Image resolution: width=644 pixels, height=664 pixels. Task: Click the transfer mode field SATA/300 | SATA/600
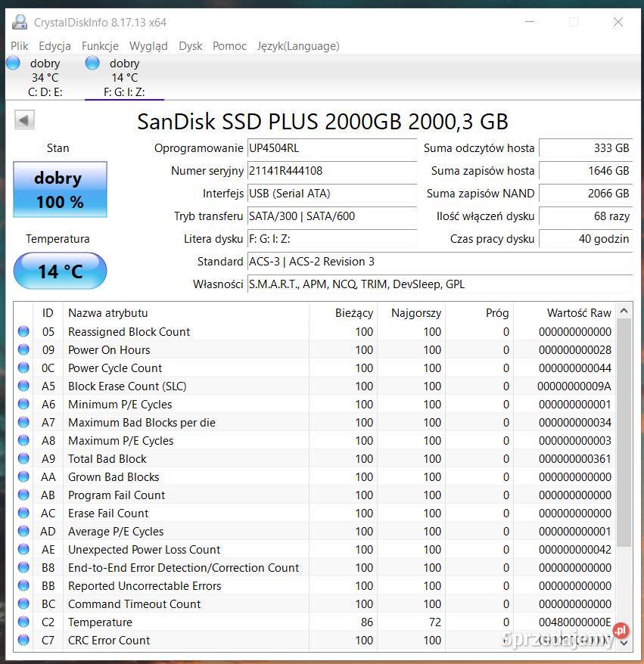tap(332, 216)
